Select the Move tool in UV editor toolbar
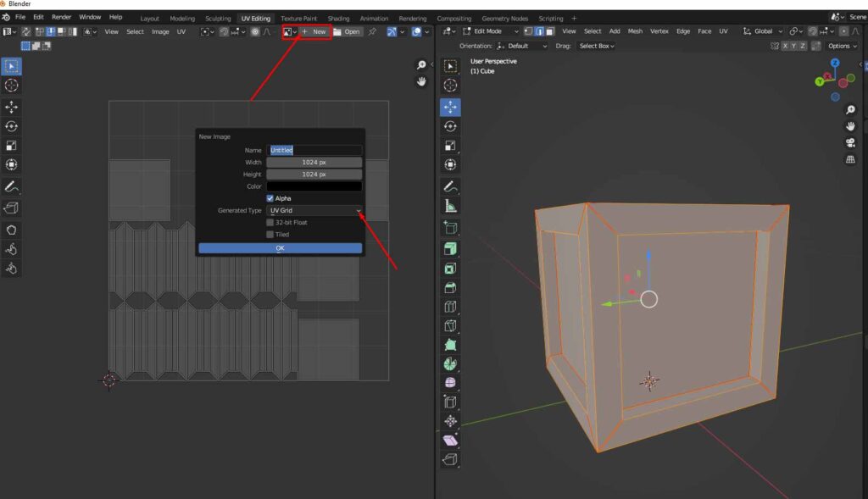Viewport: 868px width, 499px height. [x=11, y=107]
